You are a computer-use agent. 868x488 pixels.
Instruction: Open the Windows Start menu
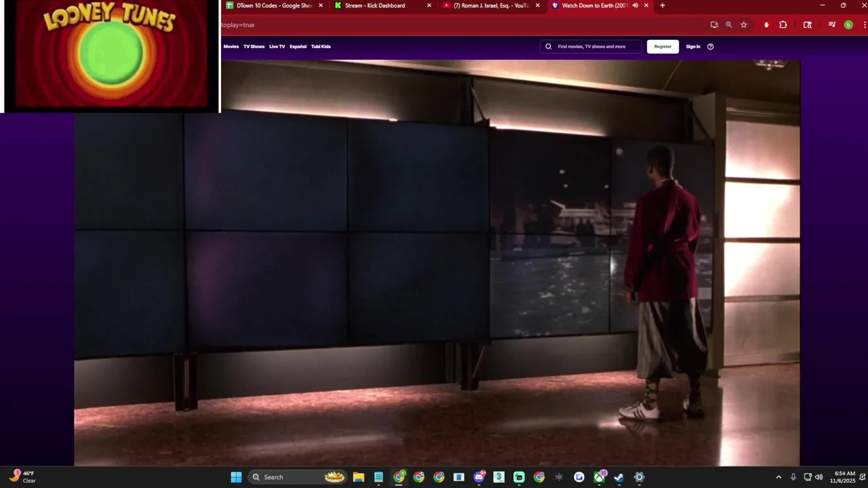(236, 477)
